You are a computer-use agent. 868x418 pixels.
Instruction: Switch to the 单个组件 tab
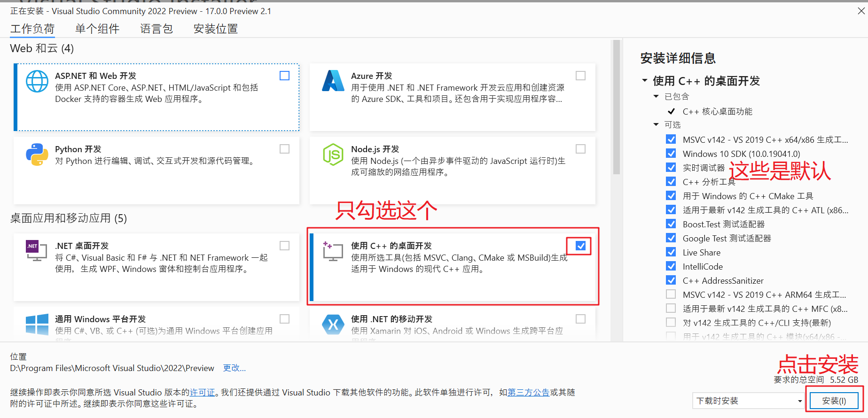click(x=97, y=29)
